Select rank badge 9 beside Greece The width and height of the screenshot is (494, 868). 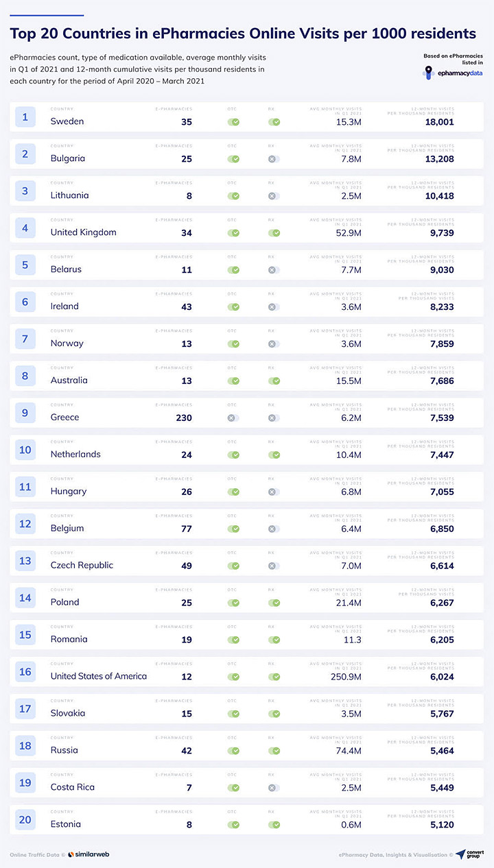(25, 413)
